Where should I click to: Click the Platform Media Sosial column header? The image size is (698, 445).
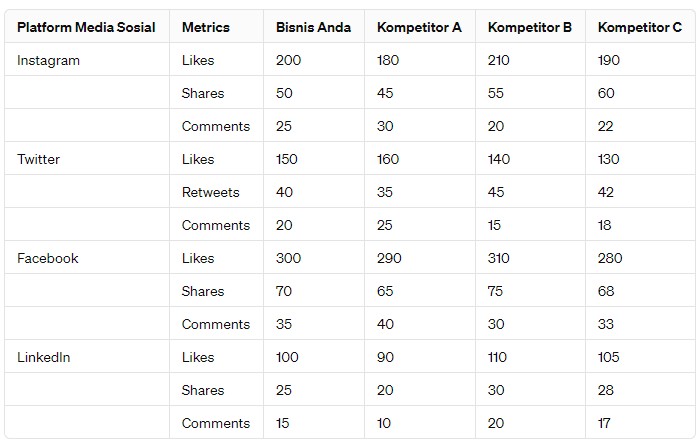coord(86,27)
